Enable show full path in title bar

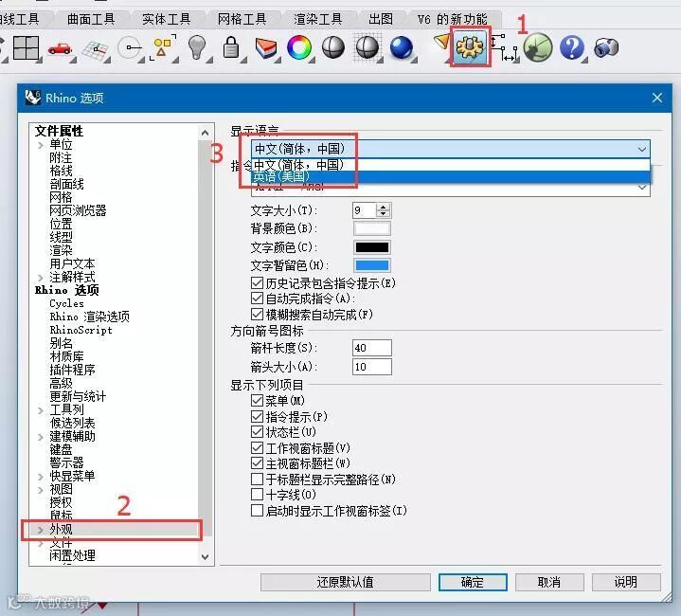coord(257,480)
